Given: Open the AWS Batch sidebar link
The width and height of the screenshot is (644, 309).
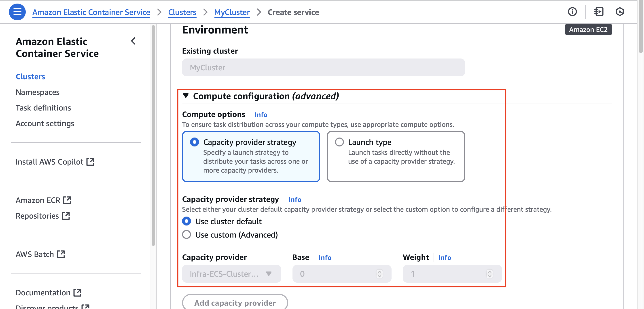Looking at the screenshot, I should (35, 254).
